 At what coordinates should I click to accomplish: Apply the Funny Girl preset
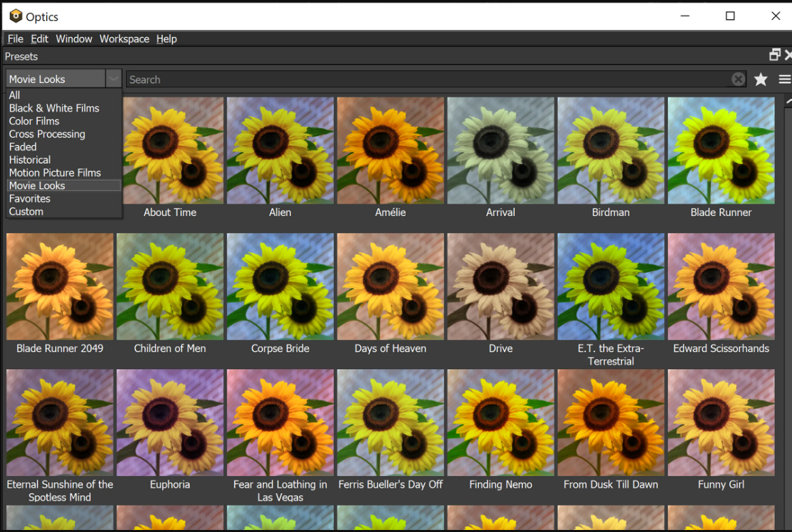tap(720, 422)
